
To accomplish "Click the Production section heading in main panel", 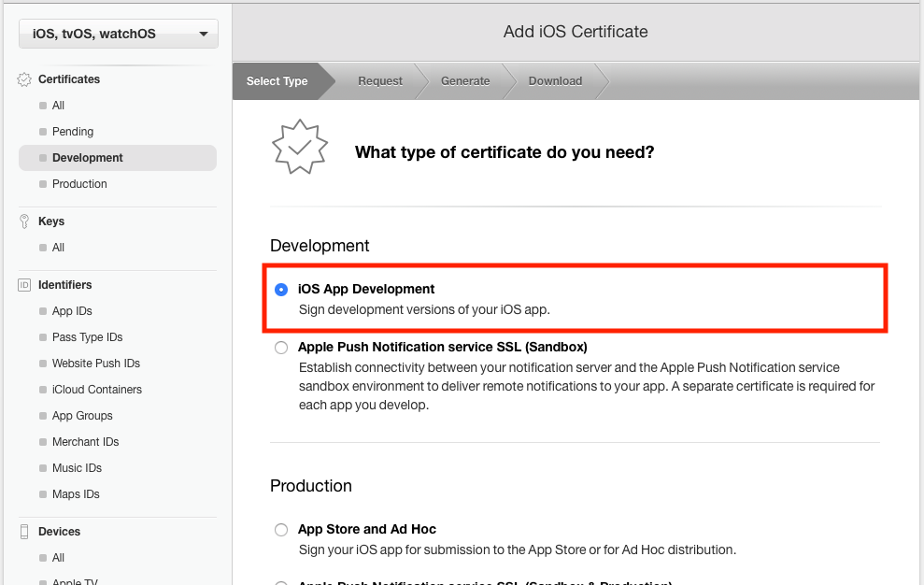I will coord(310,486).
